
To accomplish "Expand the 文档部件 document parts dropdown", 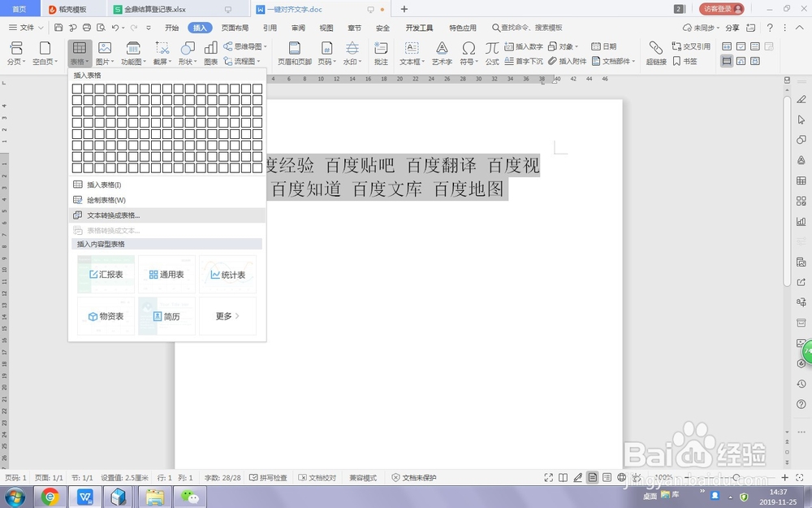I will [633, 61].
